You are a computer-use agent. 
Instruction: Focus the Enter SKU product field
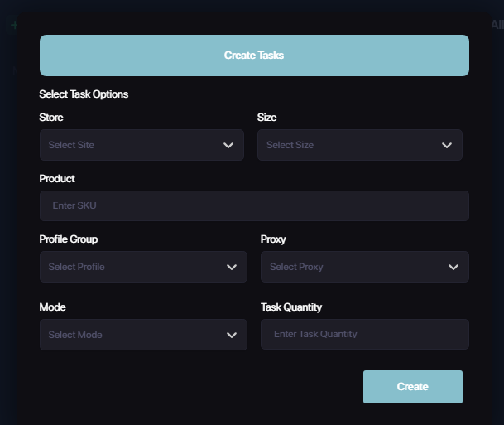[x=254, y=205]
